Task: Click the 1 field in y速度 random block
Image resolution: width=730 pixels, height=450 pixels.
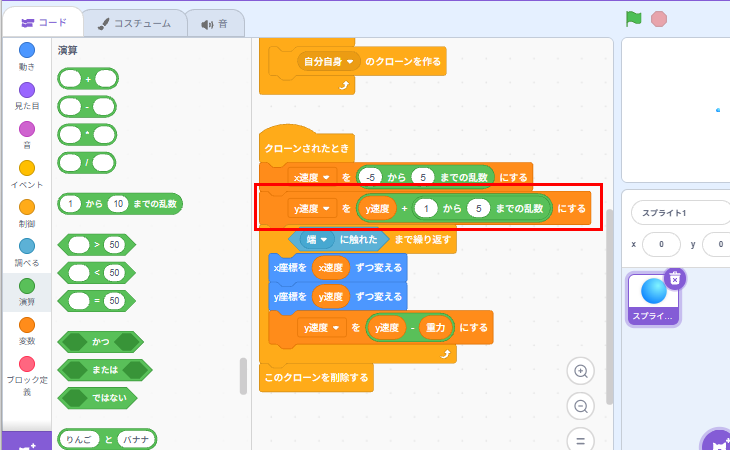Action: (x=426, y=208)
